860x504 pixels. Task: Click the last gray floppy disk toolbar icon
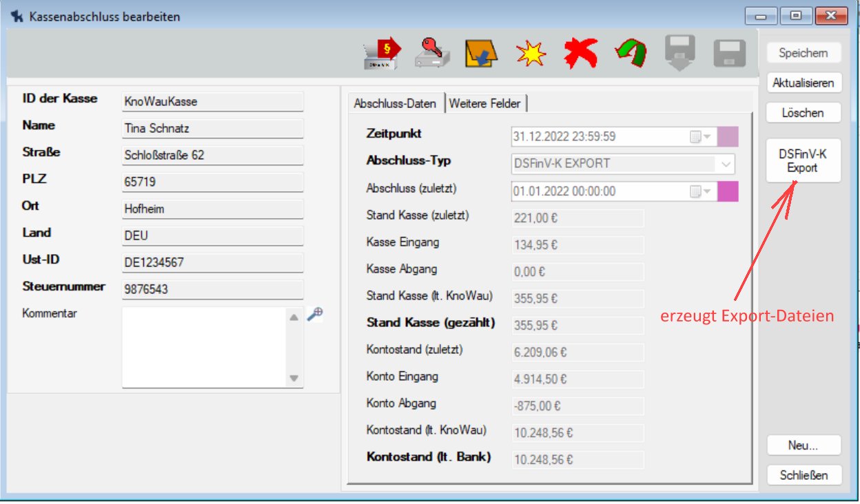coord(730,53)
